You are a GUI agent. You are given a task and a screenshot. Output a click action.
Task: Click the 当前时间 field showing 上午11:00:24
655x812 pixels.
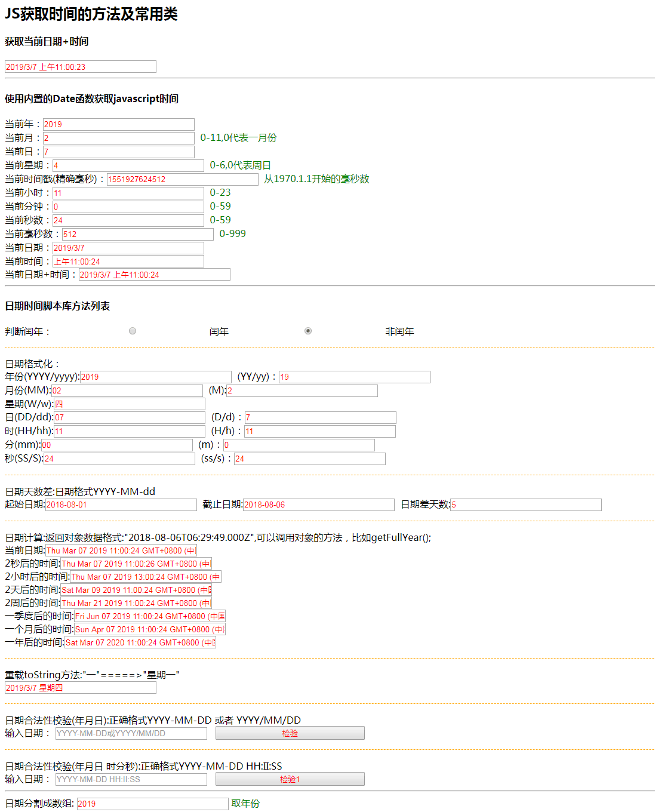coord(128,262)
